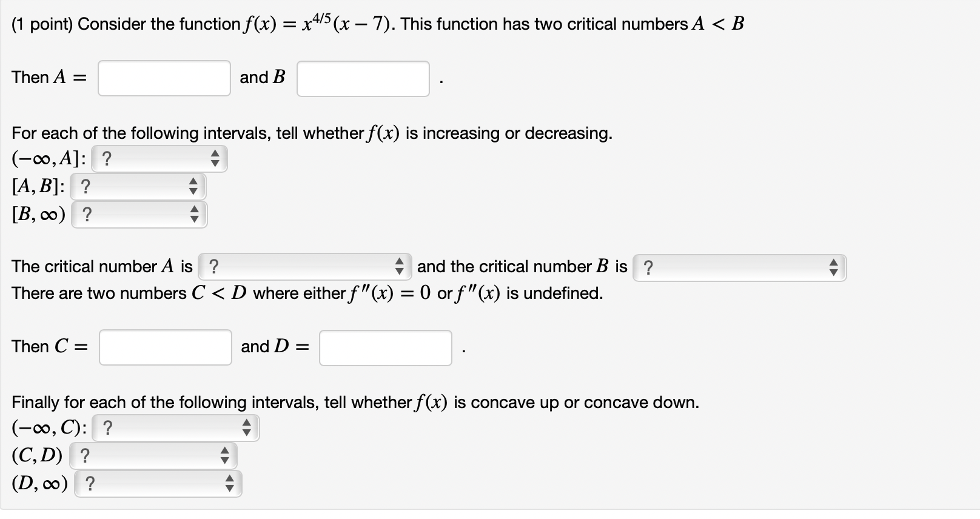Screen dimensions: 980x519
Task: Click the stepper arrows on the [A,B] selector
Action: coord(194,186)
